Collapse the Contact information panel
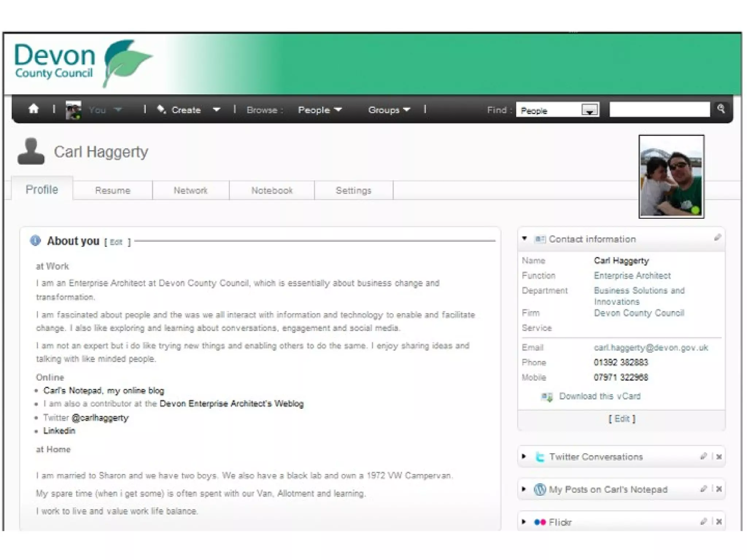 coord(525,238)
